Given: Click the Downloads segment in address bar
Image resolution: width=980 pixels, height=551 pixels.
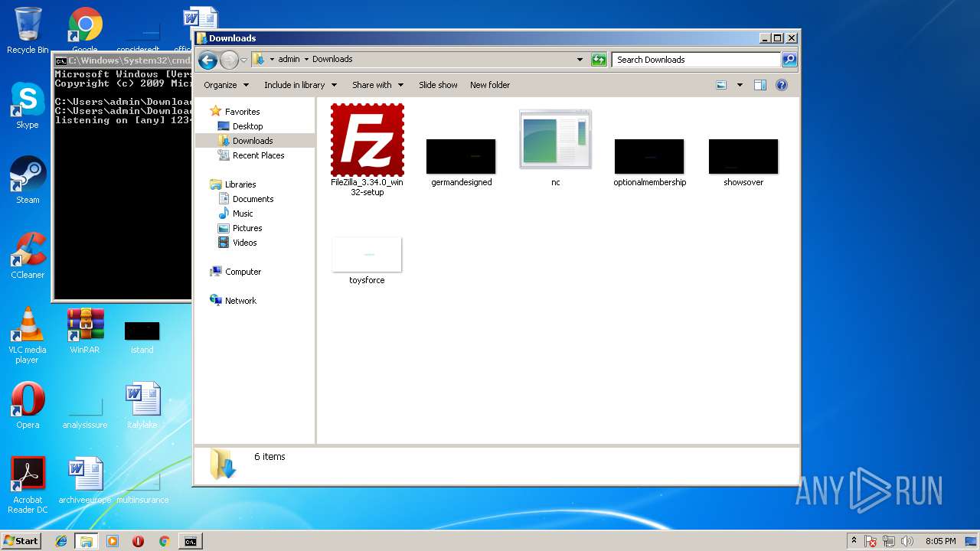Looking at the screenshot, I should [x=332, y=59].
